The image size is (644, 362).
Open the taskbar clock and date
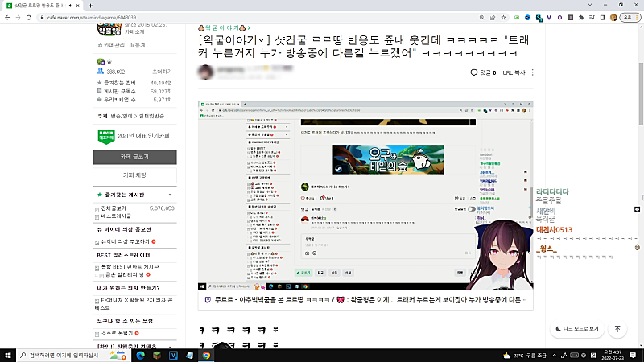(613, 356)
